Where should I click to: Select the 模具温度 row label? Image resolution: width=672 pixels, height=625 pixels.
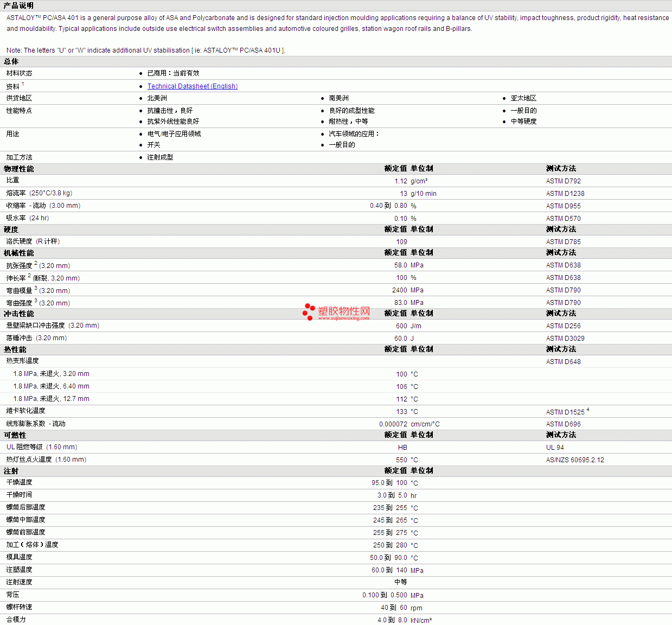click(x=19, y=557)
